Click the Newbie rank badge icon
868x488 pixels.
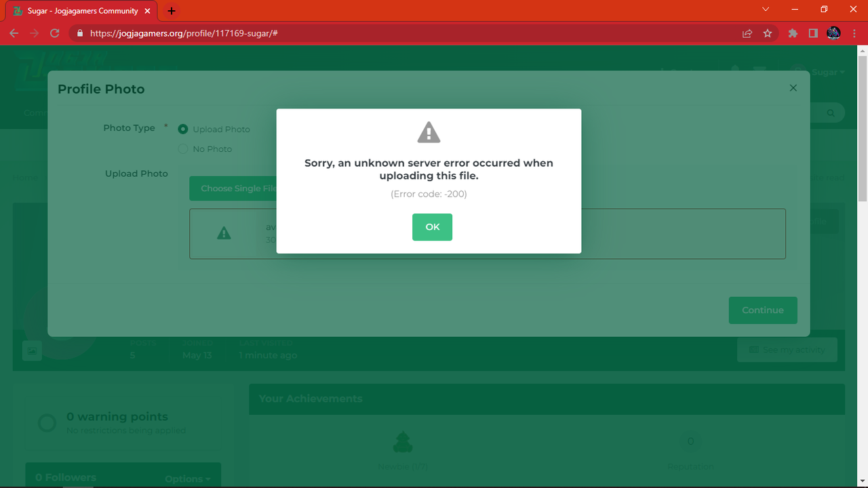point(403,442)
